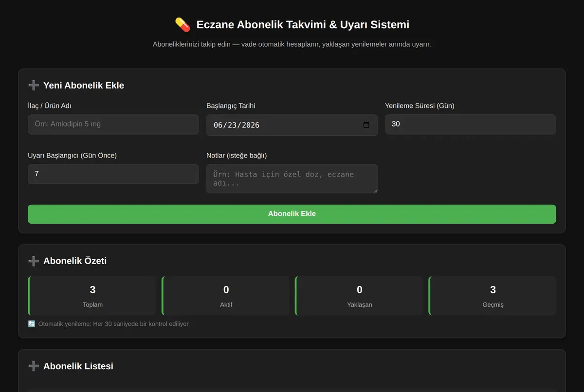Click the 'İlaç / Ürün Adı' label

(x=50, y=106)
